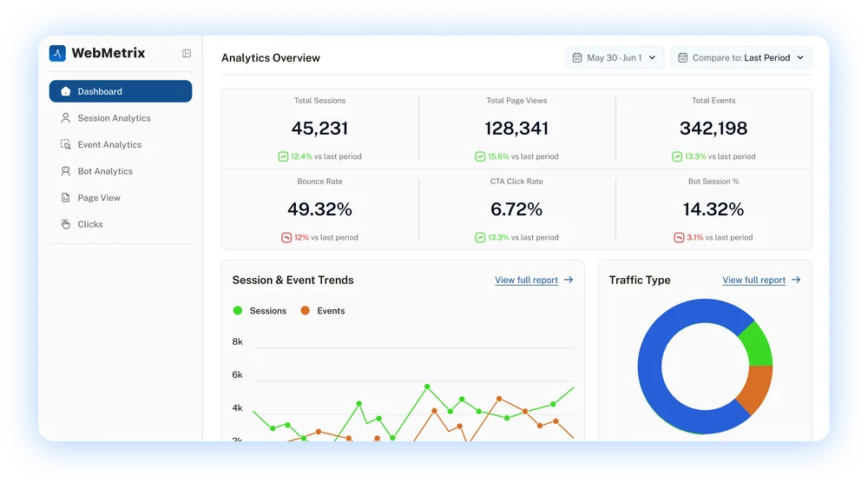Open the Compare to: Last Period dropdown
The height and width of the screenshot is (483, 868).
[x=741, y=57]
